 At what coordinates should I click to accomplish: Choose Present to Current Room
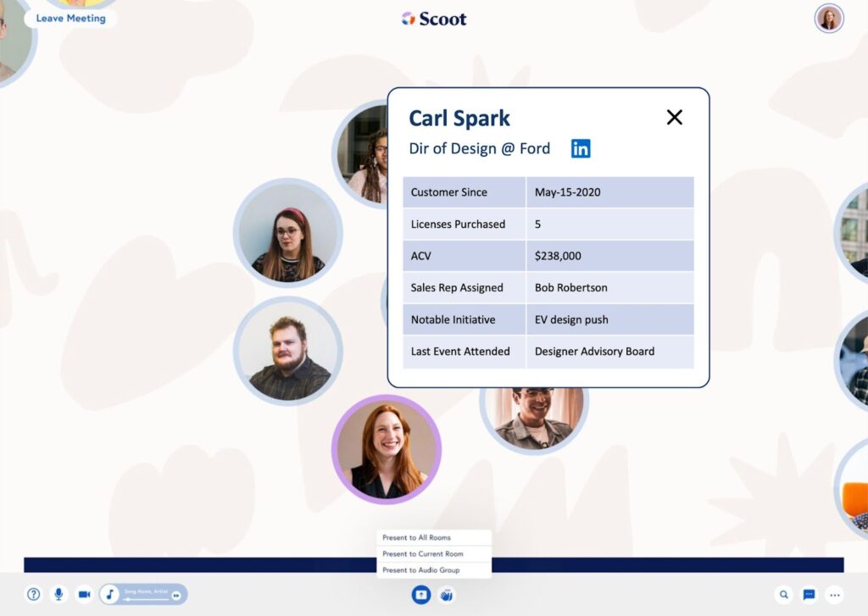pos(433,554)
